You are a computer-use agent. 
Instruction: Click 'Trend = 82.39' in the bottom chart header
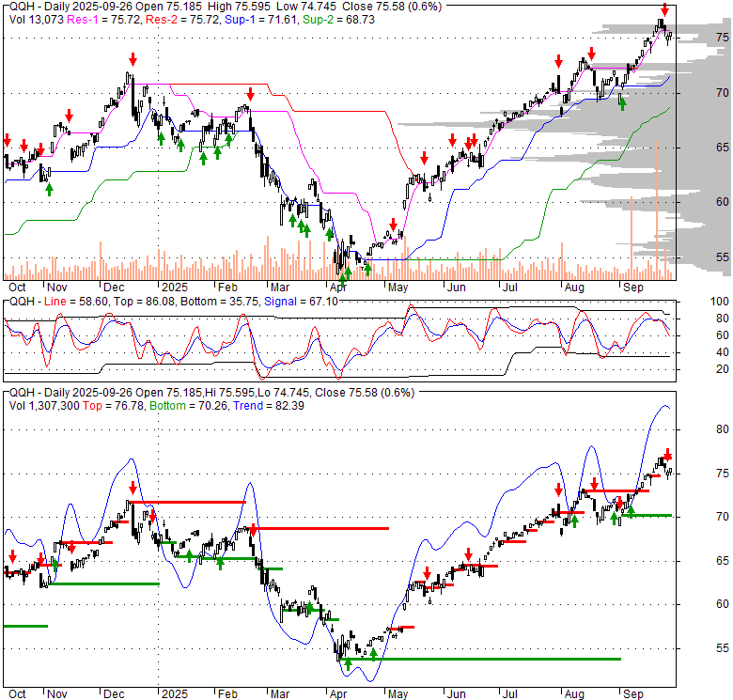pyautogui.click(x=269, y=406)
